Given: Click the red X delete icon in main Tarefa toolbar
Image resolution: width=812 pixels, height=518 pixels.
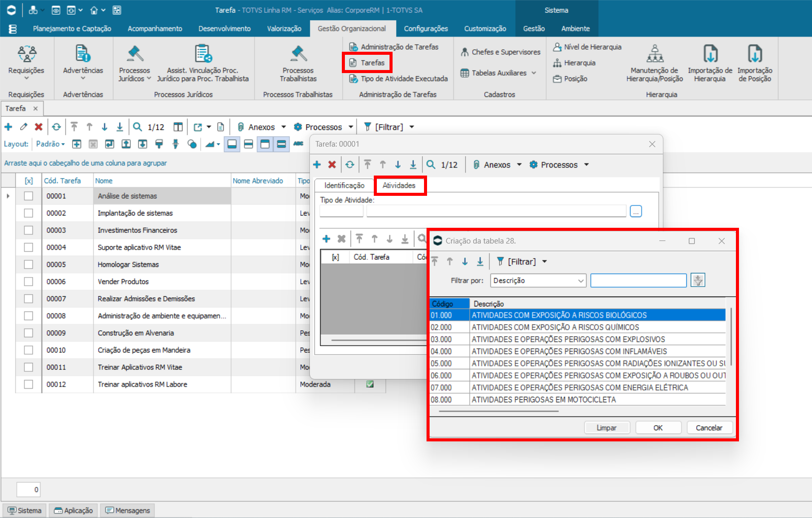Looking at the screenshot, I should click(39, 127).
